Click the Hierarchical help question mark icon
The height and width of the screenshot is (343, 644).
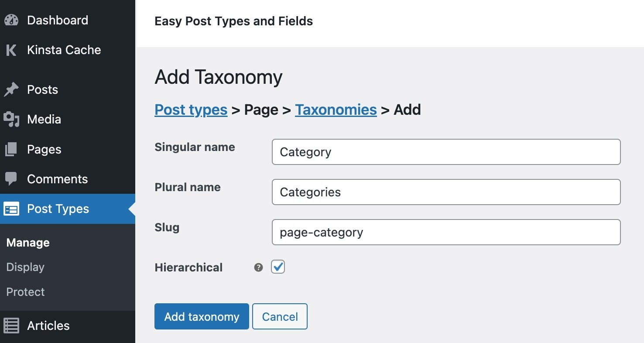(258, 267)
